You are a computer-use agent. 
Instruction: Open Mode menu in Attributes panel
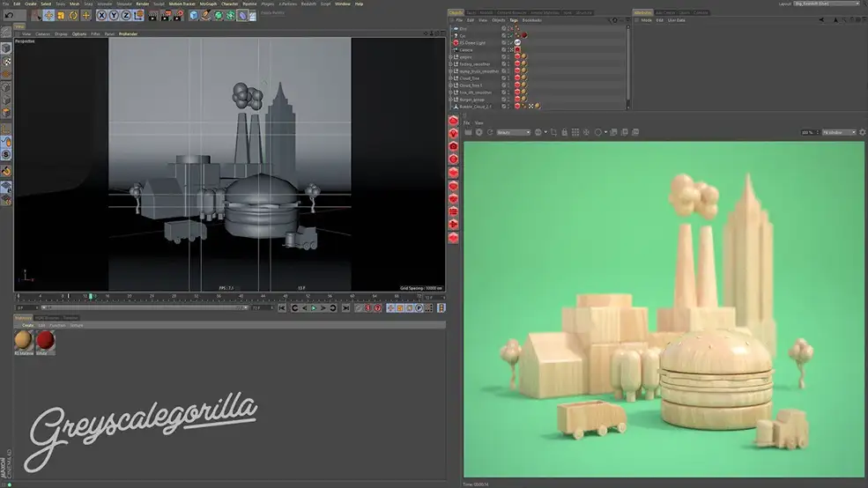click(x=647, y=20)
